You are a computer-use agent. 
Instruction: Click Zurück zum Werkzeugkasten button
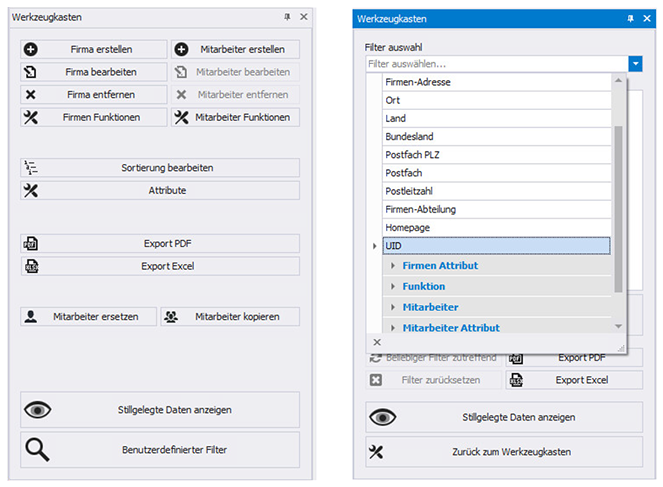click(504, 452)
